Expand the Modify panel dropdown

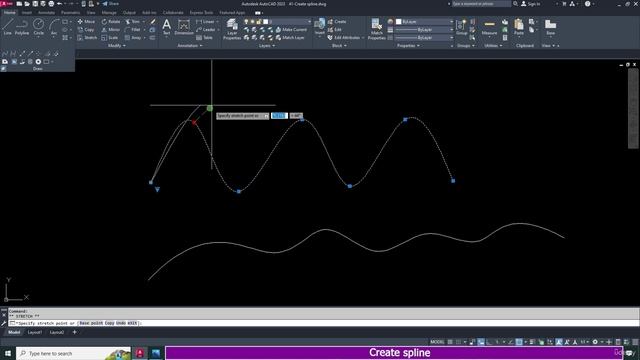(116, 46)
